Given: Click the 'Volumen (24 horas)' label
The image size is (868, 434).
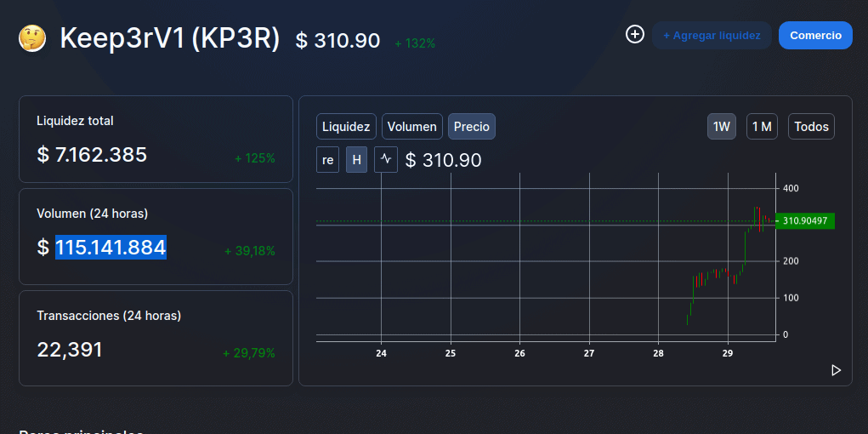Looking at the screenshot, I should (93, 214).
